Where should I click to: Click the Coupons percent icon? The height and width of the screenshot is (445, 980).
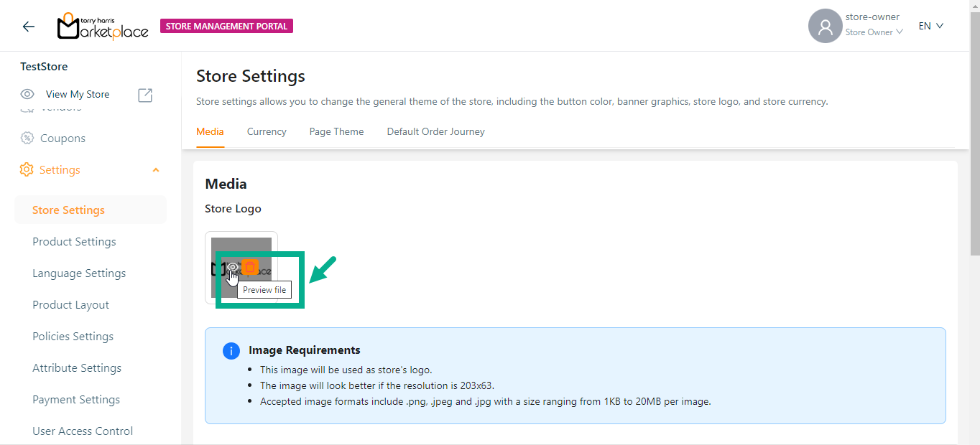(x=27, y=139)
